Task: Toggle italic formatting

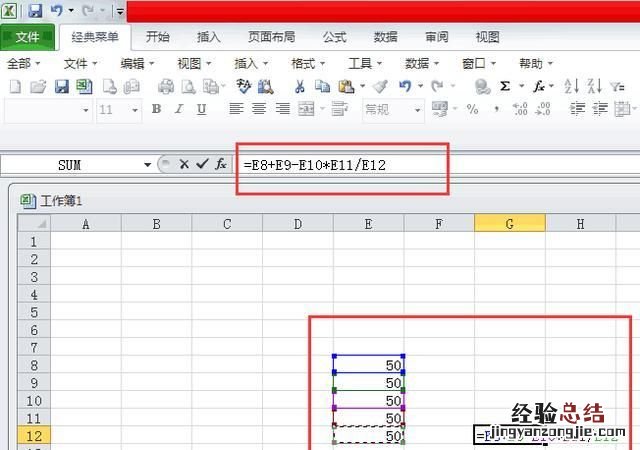Action: point(180,109)
